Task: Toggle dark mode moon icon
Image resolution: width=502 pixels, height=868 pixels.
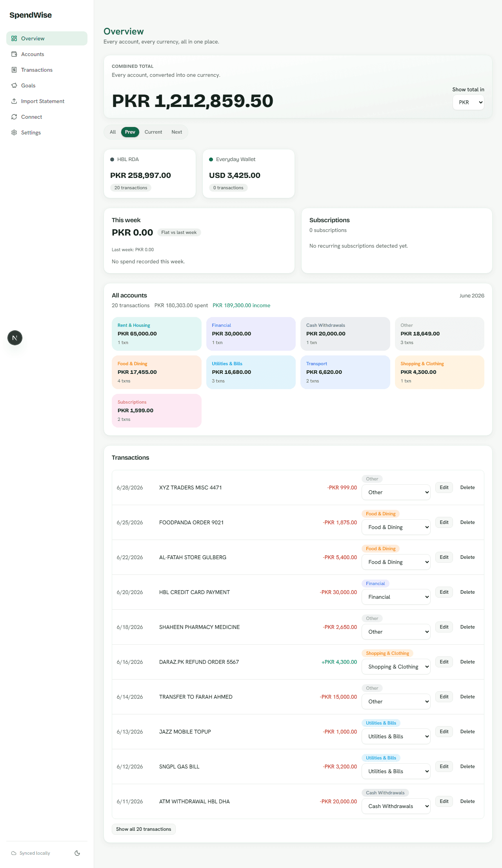Action: [77, 853]
